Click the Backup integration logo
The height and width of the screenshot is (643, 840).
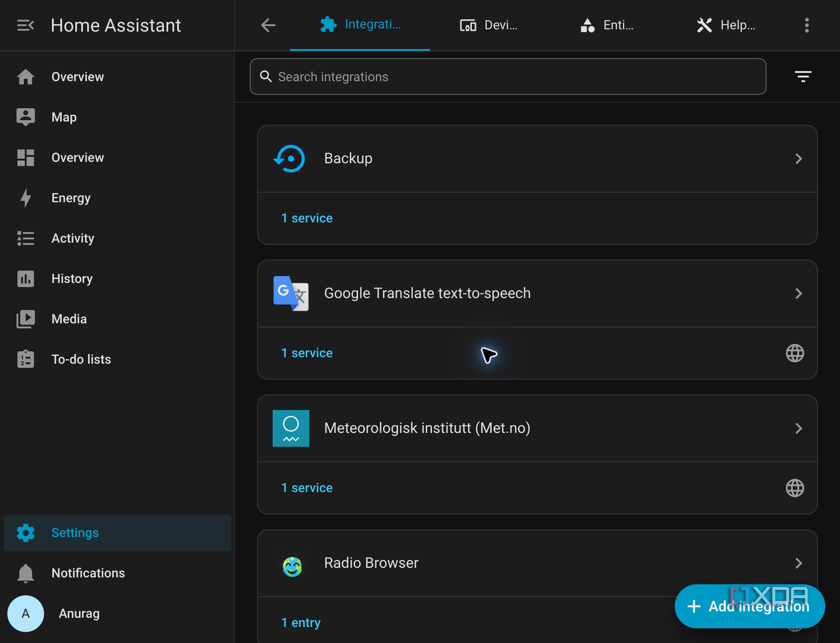pos(290,159)
